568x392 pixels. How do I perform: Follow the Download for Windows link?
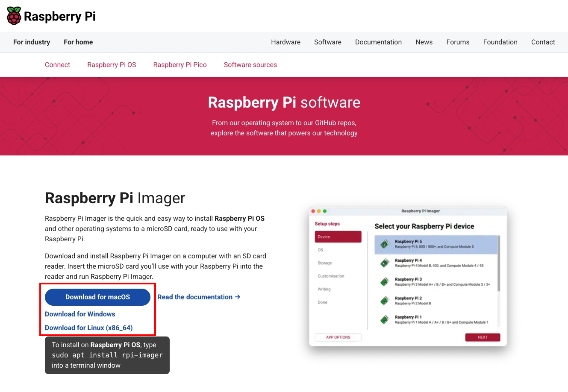pos(80,314)
